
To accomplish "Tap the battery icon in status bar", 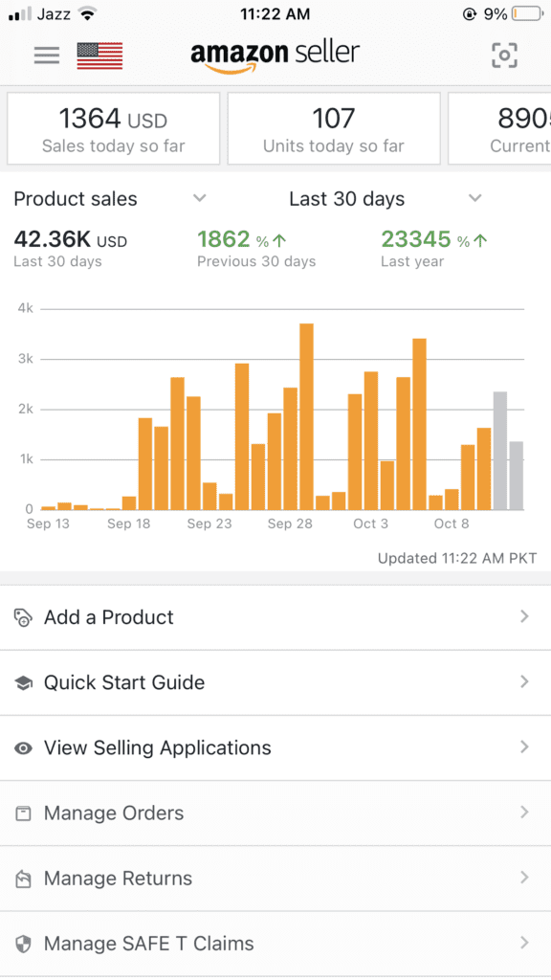I will (527, 13).
